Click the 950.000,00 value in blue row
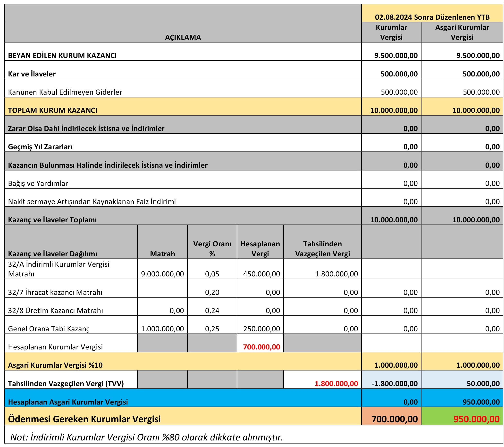504x447 pixels. (481, 402)
